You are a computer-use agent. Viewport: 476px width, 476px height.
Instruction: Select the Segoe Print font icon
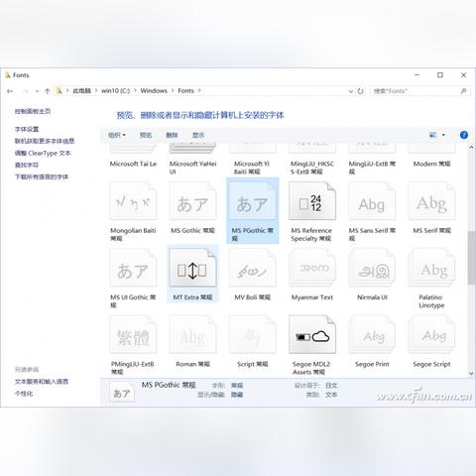point(372,334)
